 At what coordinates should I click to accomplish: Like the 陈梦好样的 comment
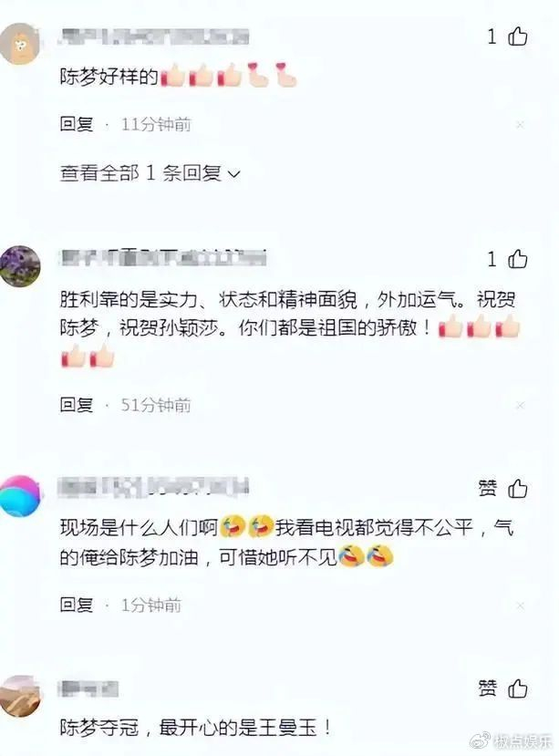[x=518, y=36]
